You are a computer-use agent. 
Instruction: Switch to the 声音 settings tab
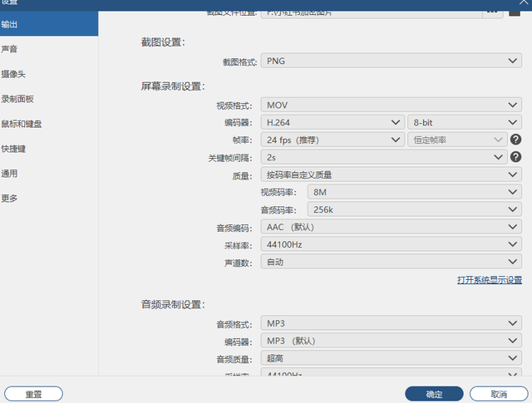pyautogui.click(x=49, y=49)
